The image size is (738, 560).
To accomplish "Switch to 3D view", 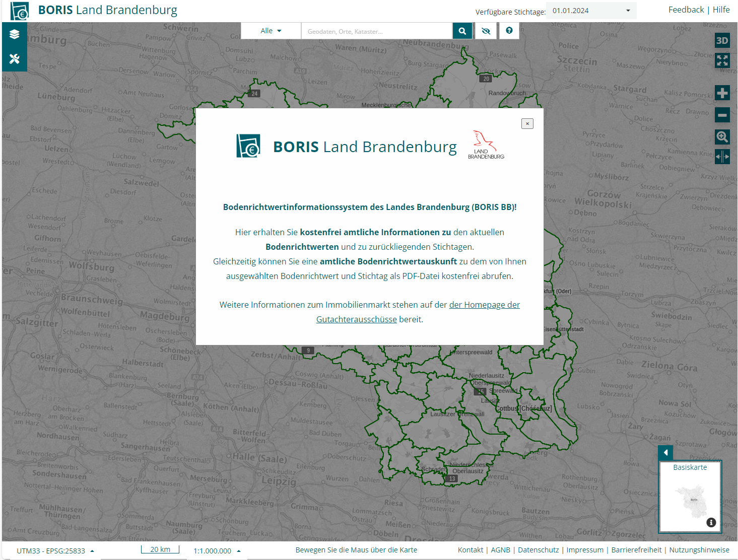I will [x=722, y=40].
